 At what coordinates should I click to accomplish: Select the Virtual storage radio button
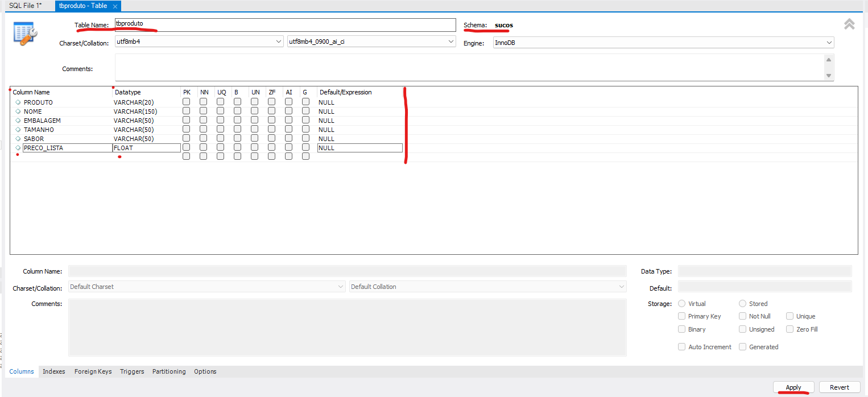click(x=681, y=303)
